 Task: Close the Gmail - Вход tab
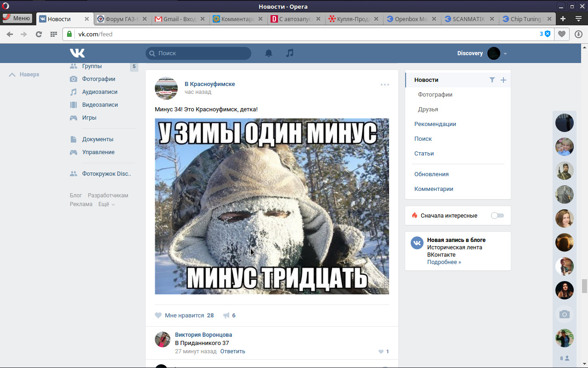click(x=203, y=19)
